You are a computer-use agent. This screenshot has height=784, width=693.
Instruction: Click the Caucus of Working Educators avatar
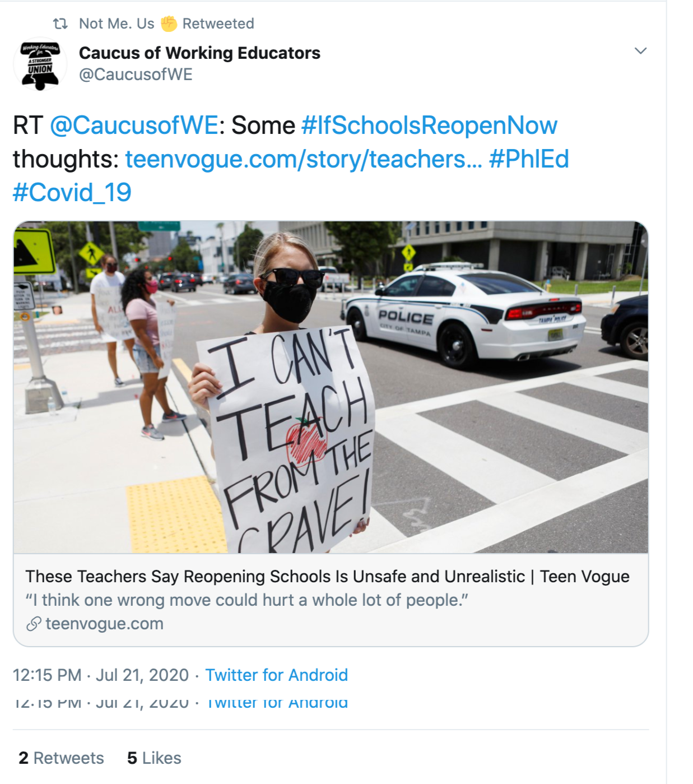pyautogui.click(x=40, y=64)
